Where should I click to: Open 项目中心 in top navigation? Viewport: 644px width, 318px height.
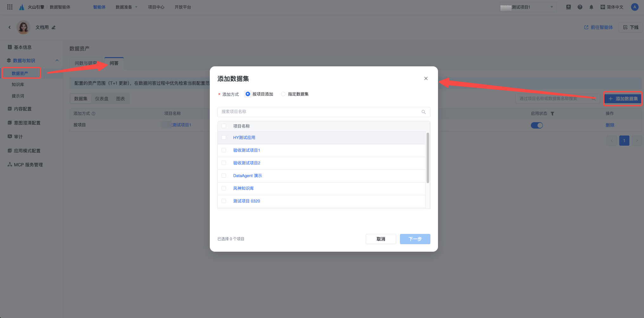tap(156, 7)
